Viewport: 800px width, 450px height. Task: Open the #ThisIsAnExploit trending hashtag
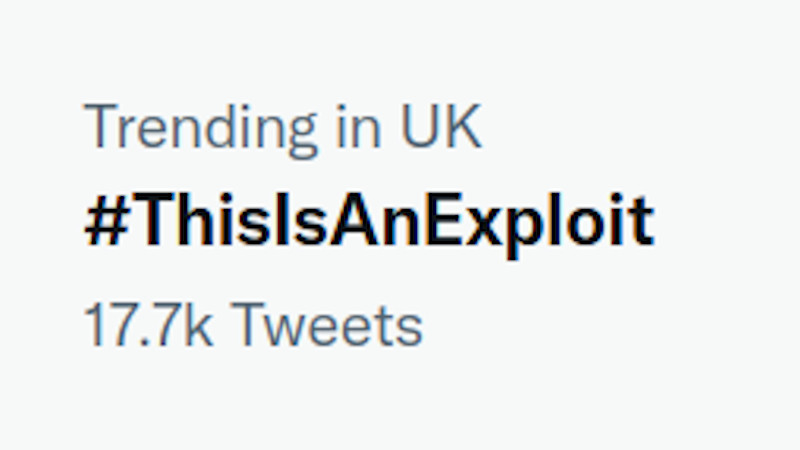point(369,223)
